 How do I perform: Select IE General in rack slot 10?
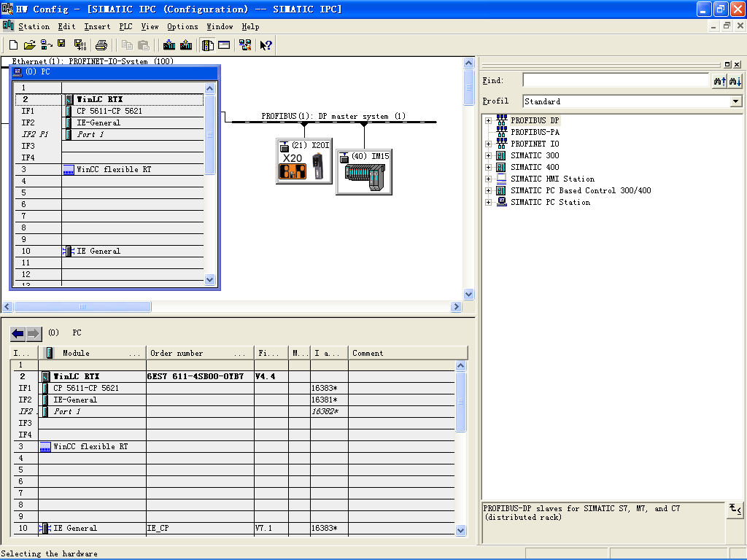pyautogui.click(x=109, y=251)
